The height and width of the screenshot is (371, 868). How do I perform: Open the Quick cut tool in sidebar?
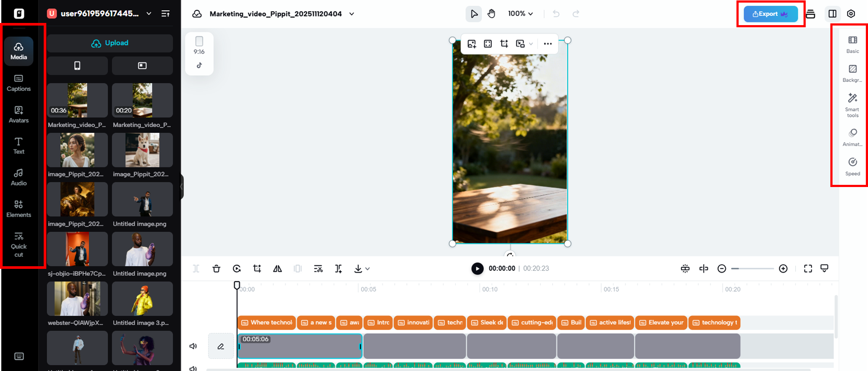(19, 245)
